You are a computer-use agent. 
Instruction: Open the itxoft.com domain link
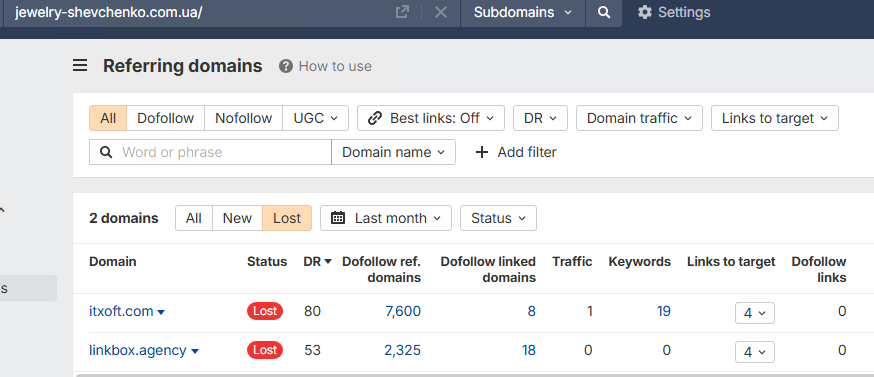coord(121,311)
